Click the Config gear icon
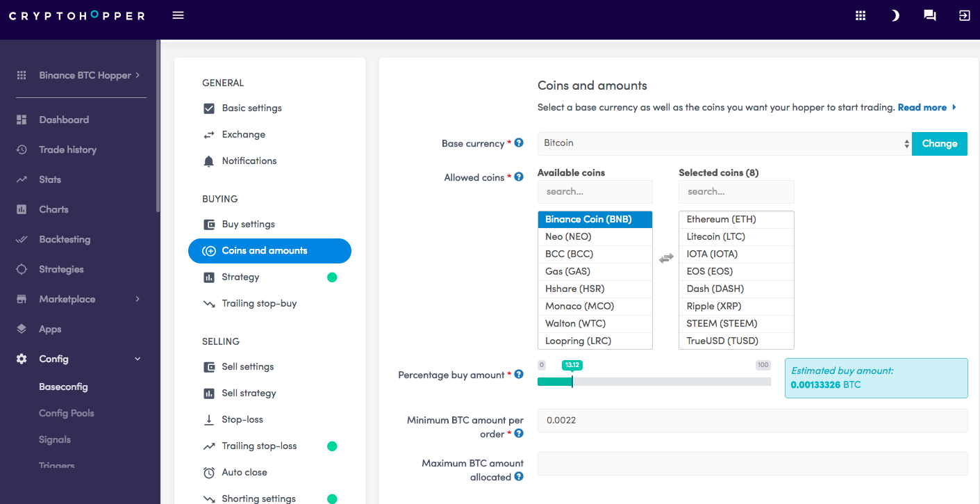This screenshot has width=980, height=504. coord(22,359)
